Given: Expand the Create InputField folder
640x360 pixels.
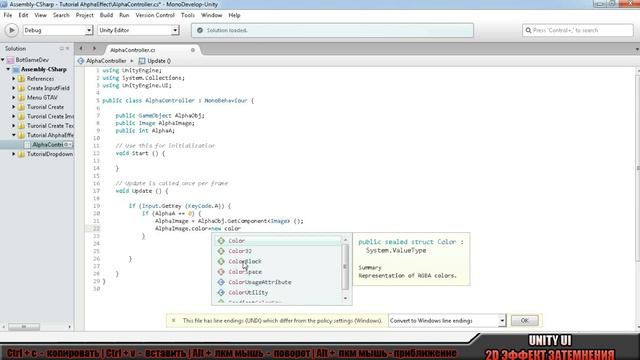Looking at the screenshot, I should (14, 88).
